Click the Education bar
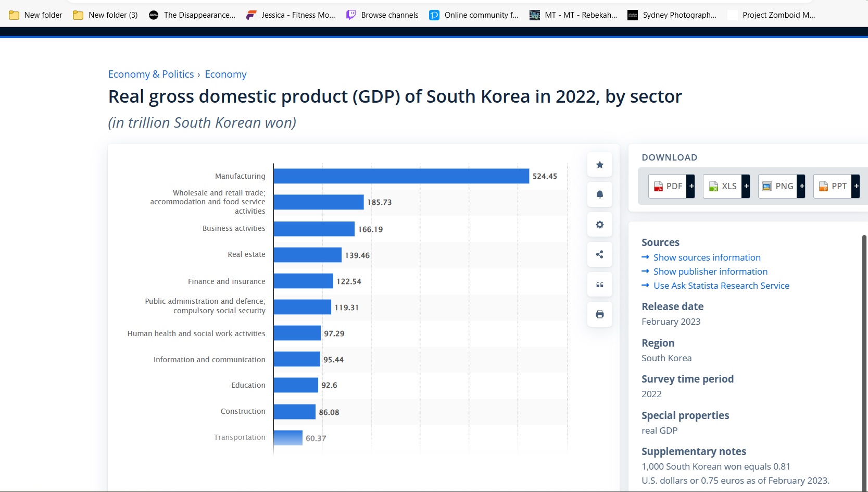Screen dimensions: 868x492 (x=296, y=385)
